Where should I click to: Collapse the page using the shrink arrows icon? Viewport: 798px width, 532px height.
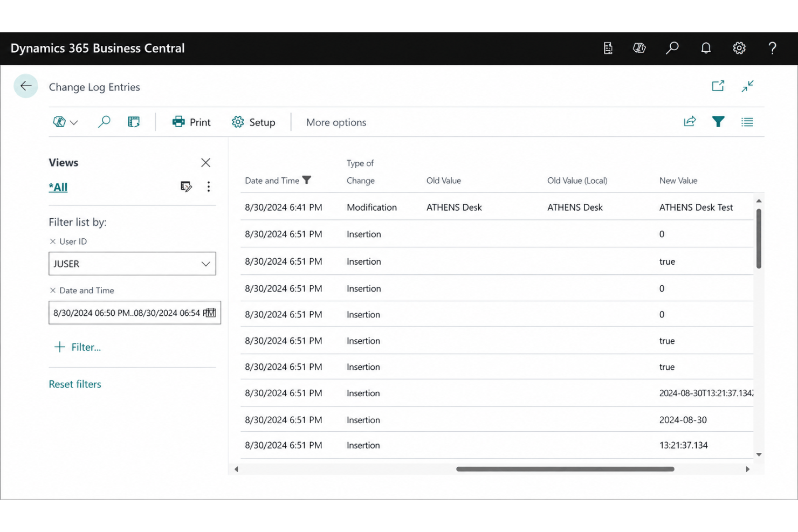click(x=747, y=86)
